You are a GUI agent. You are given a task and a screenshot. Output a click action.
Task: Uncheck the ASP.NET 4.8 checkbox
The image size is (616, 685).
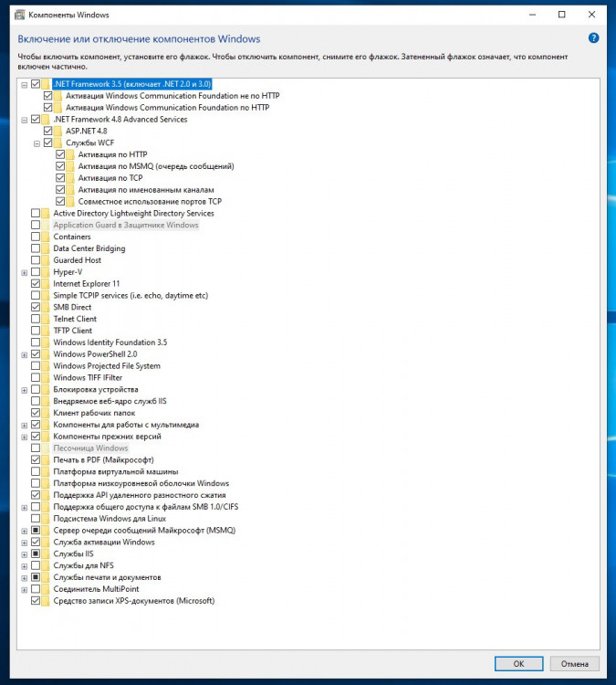click(x=47, y=131)
